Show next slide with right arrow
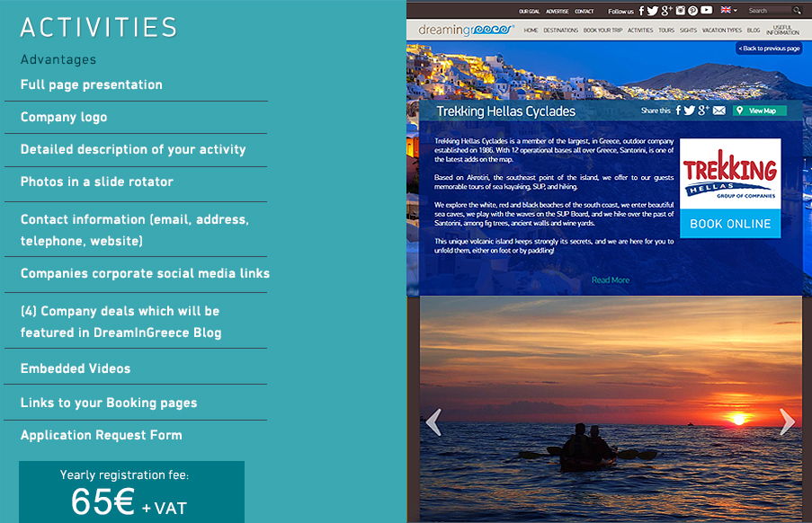This screenshot has height=523, width=812. tap(787, 422)
